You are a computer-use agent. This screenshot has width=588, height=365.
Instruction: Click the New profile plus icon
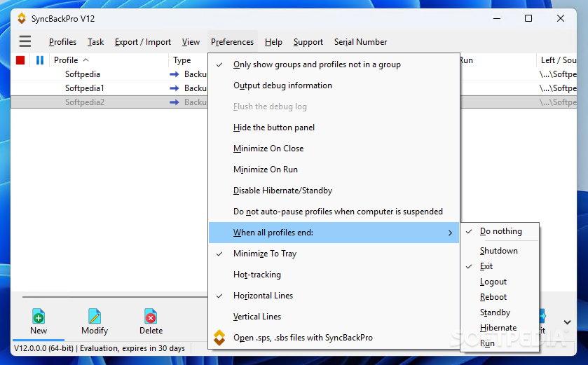39,316
